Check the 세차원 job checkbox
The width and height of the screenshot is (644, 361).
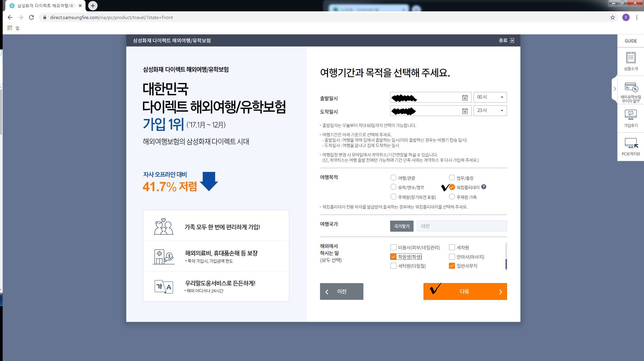(x=452, y=247)
